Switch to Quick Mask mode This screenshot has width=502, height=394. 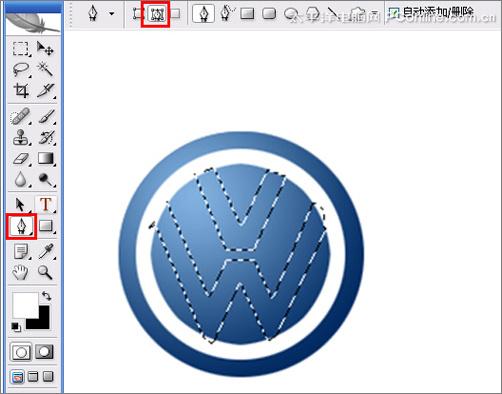44,352
